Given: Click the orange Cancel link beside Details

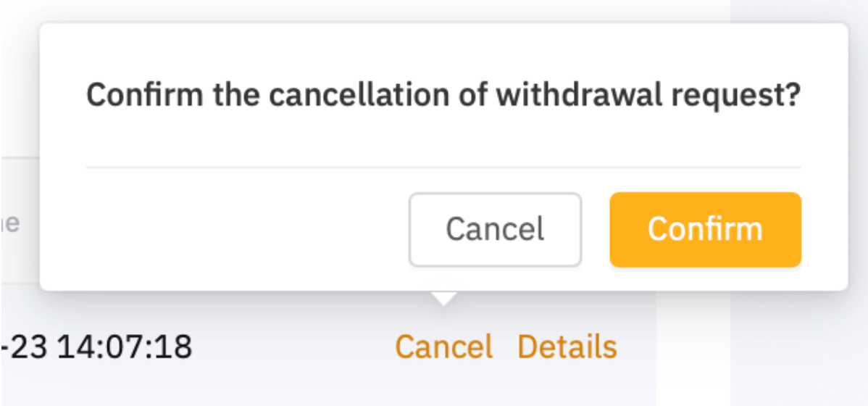Looking at the screenshot, I should pyautogui.click(x=443, y=347).
